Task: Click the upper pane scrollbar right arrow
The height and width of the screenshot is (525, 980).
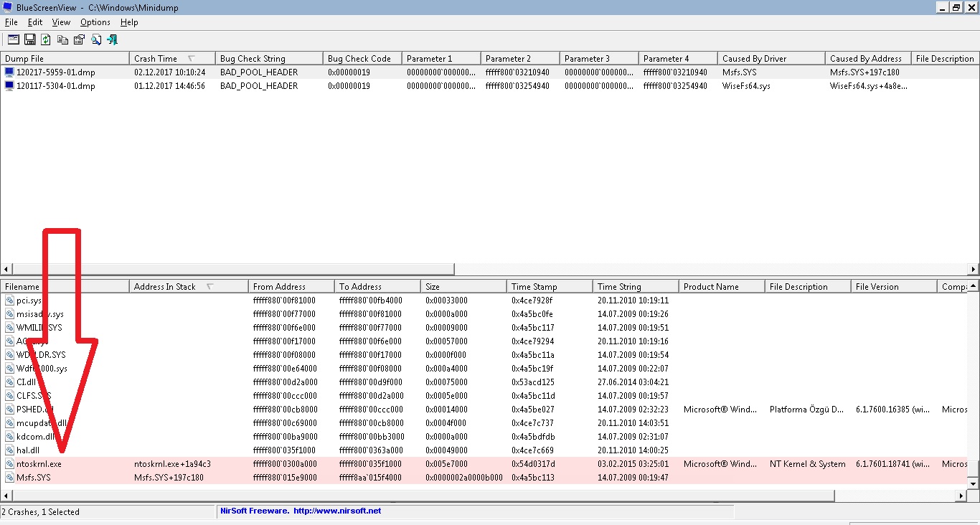Action: click(x=974, y=270)
